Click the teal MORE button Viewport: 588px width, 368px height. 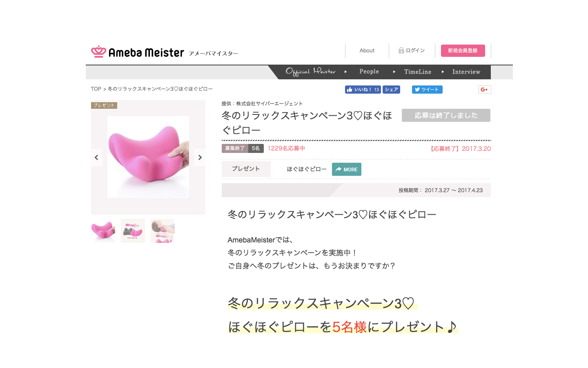[x=347, y=169]
